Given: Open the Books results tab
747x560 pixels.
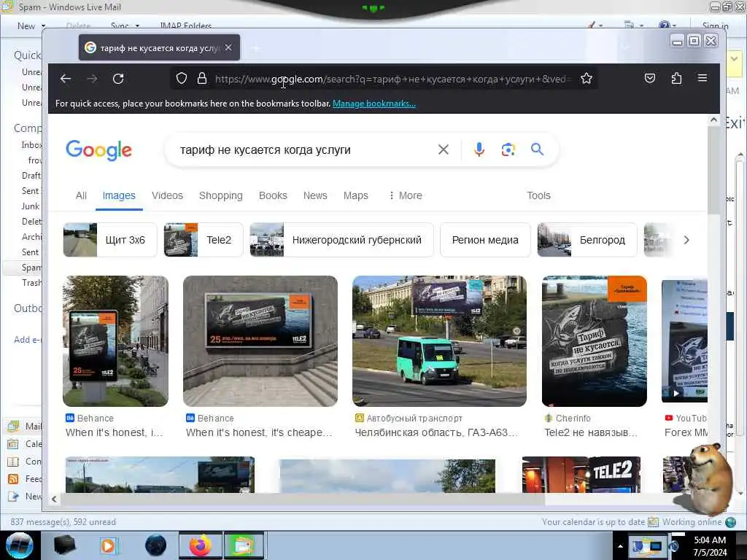Looking at the screenshot, I should click(273, 195).
